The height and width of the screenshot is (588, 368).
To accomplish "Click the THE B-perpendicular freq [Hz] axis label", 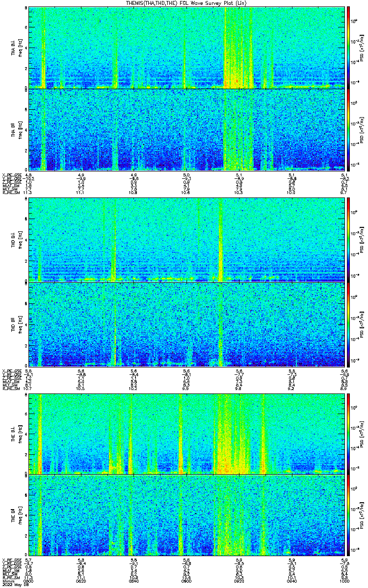I will (20, 434).
